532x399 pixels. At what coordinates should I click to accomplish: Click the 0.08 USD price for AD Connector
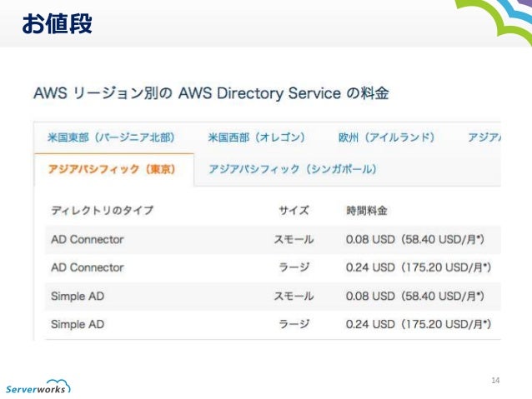click(415, 239)
